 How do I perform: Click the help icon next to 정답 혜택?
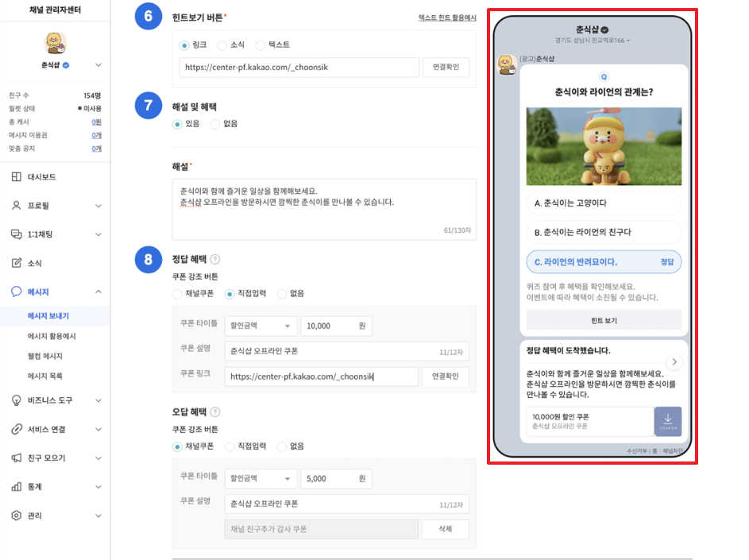point(215,260)
